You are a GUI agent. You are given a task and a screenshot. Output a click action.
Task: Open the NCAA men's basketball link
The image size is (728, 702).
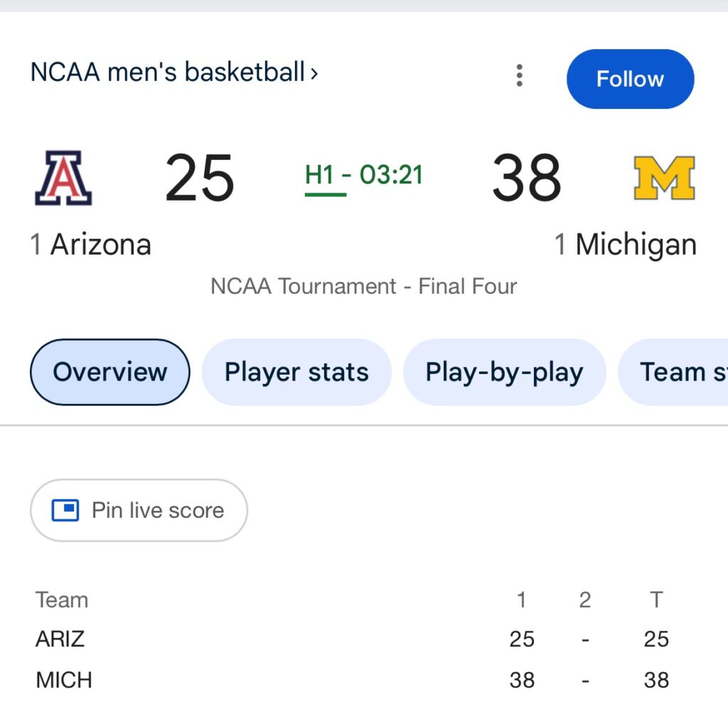coord(168,73)
